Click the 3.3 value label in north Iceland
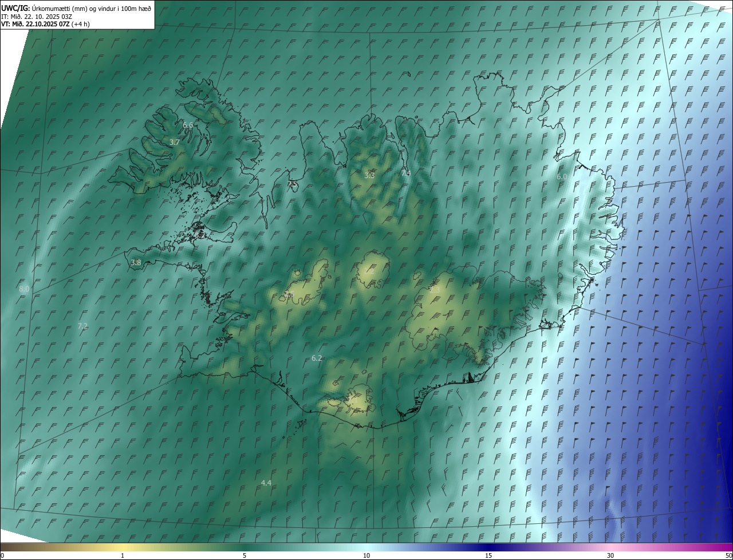 point(369,175)
